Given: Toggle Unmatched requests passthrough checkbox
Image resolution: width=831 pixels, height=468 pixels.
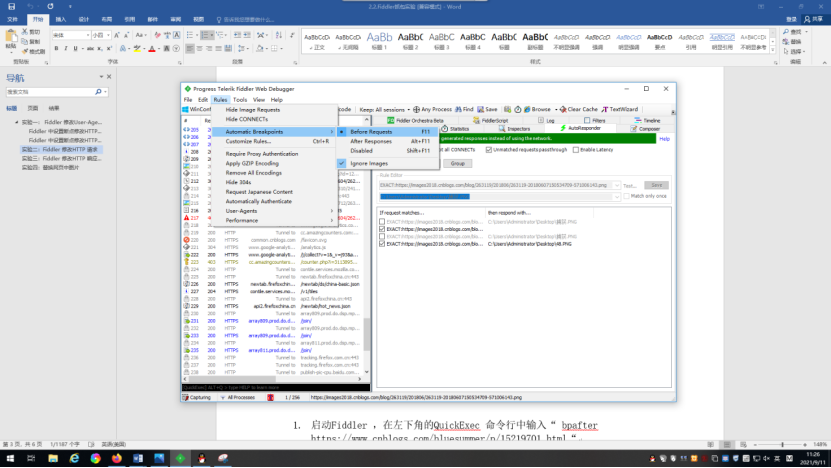Looking at the screenshot, I should 489,150.
